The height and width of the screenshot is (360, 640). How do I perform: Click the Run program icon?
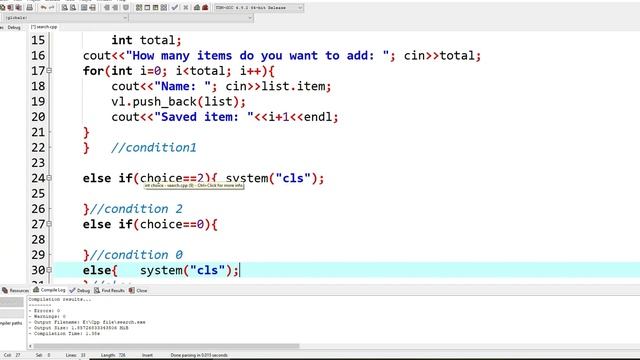[x=147, y=8]
